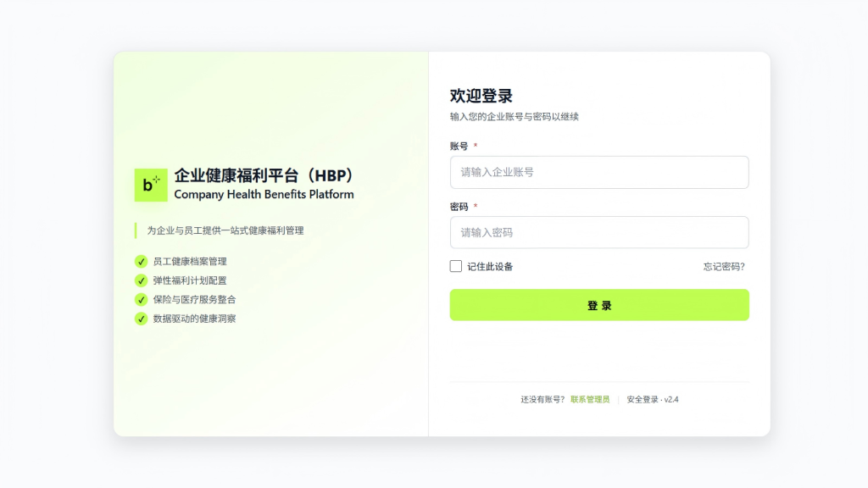Screen dimensions: 868x488
Task: Click checkmark icon beside 数据驱动的健康洞察
Action: (x=142, y=319)
